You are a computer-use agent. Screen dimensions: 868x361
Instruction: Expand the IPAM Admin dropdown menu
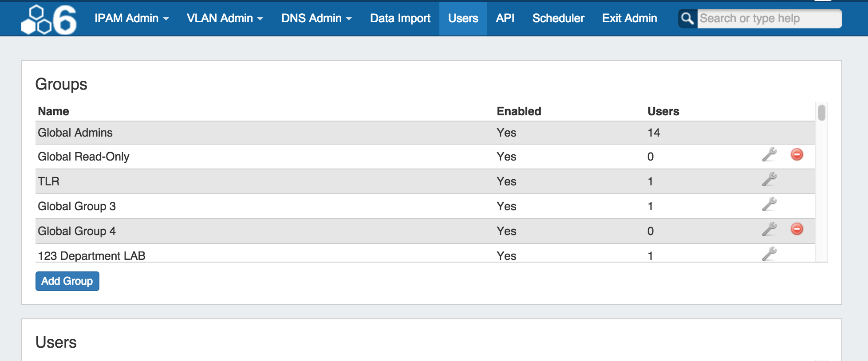(x=131, y=18)
